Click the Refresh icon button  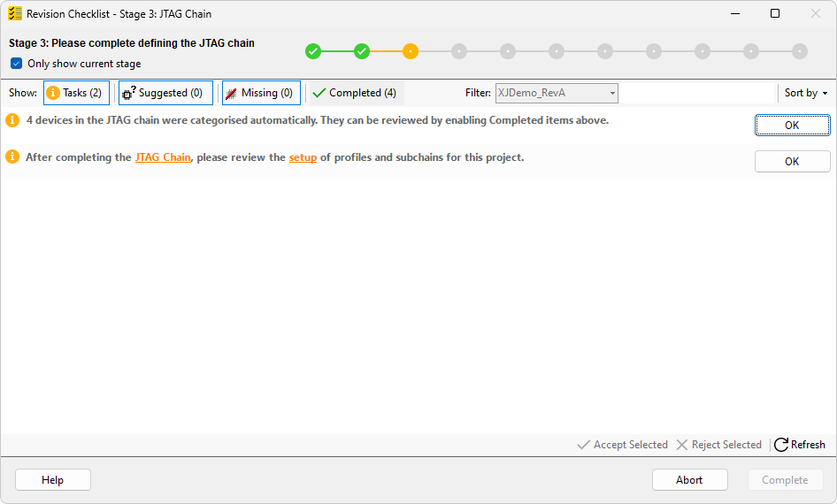(x=800, y=445)
